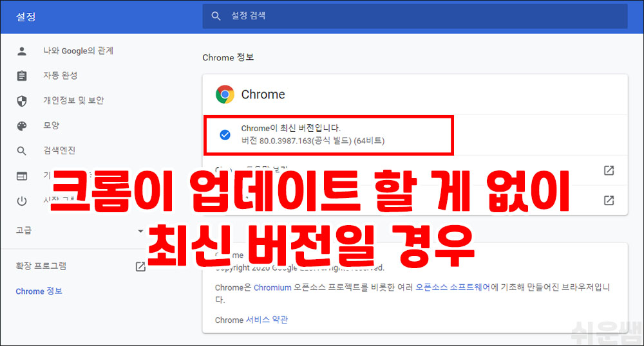
Task: Open the 오픈소스 소프트웨어 link
Action: click(x=453, y=287)
